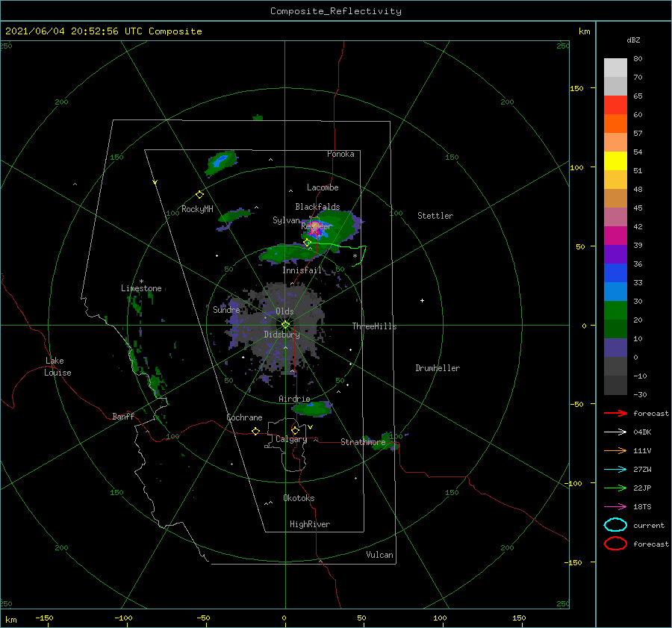Click the 'Okotoks' map label
This screenshot has width=672, height=628.
point(299,498)
